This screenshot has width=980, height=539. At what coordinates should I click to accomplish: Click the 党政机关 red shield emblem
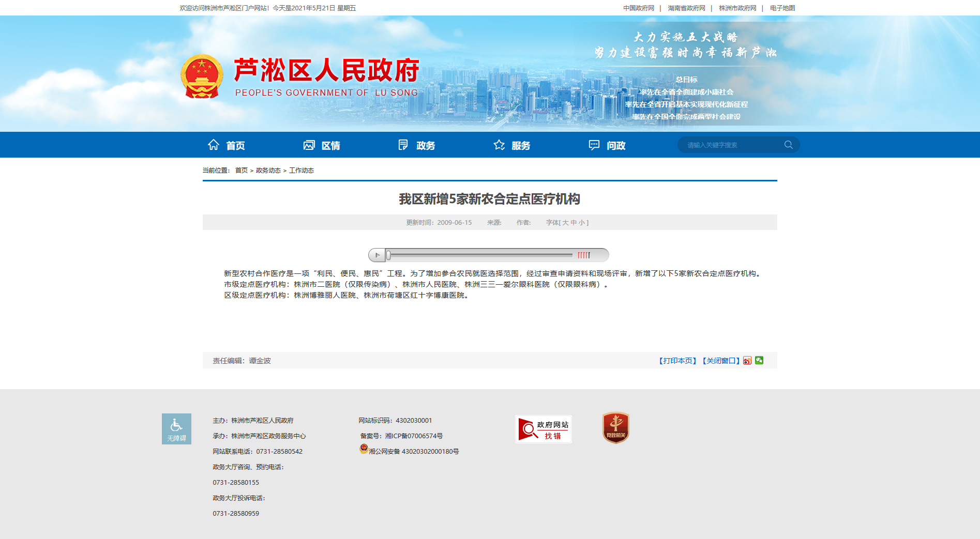615,428
